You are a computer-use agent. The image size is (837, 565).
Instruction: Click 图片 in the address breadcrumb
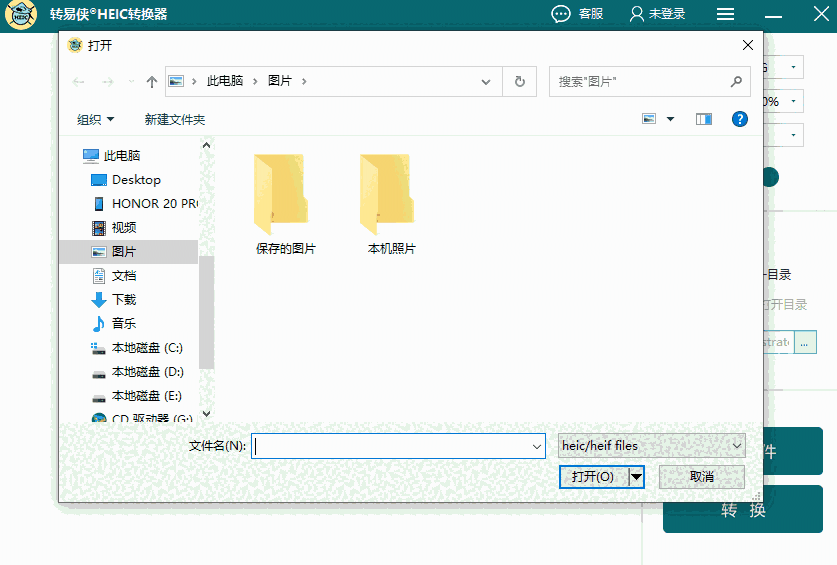click(x=280, y=81)
